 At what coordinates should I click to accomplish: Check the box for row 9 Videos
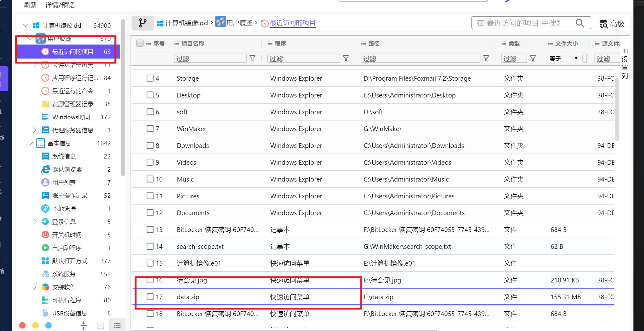coord(150,162)
